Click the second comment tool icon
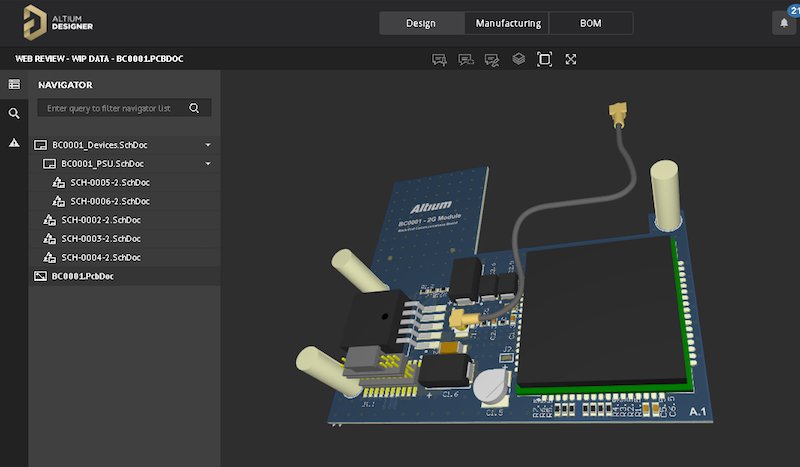 [x=465, y=59]
